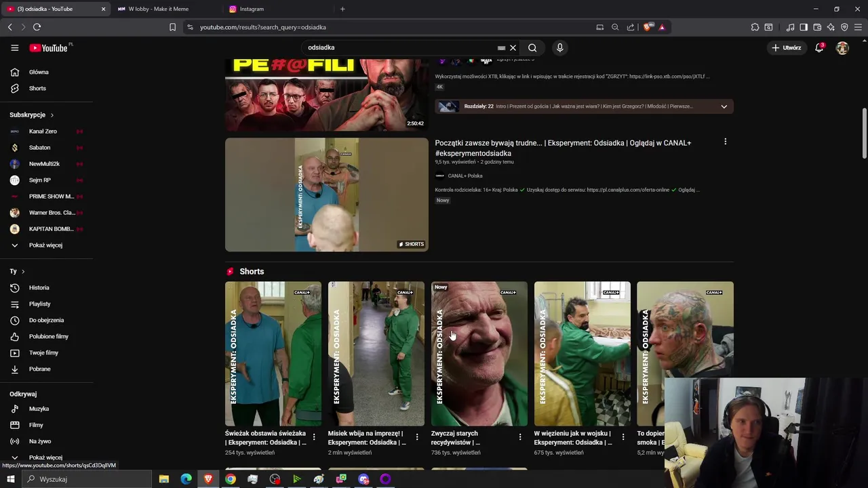Toggle the Brave sidebar panel
The image size is (868, 488).
[x=804, y=27]
